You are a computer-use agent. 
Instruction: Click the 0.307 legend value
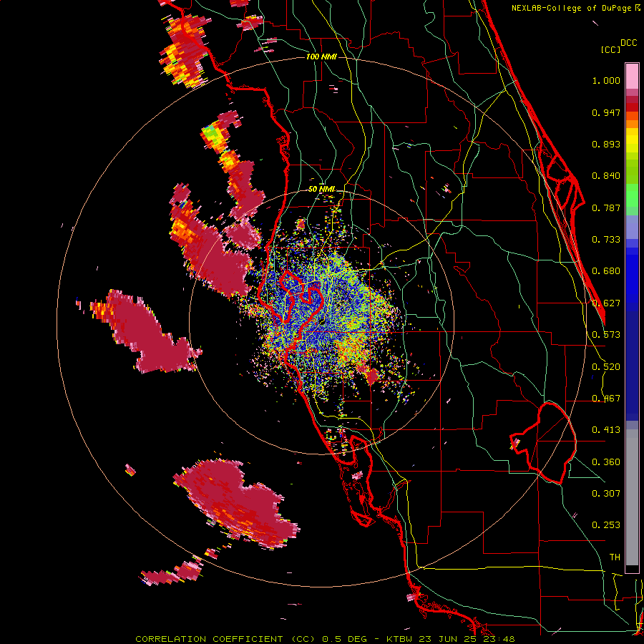pyautogui.click(x=606, y=494)
